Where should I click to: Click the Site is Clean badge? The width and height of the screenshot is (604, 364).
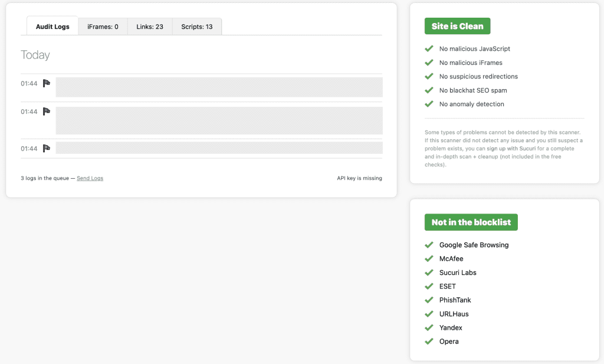457,26
